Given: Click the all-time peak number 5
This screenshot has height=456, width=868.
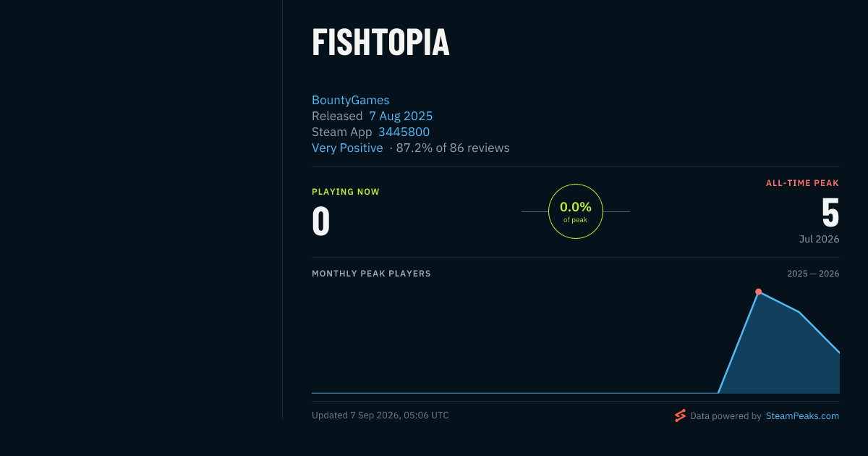Looking at the screenshot, I should pos(830,213).
